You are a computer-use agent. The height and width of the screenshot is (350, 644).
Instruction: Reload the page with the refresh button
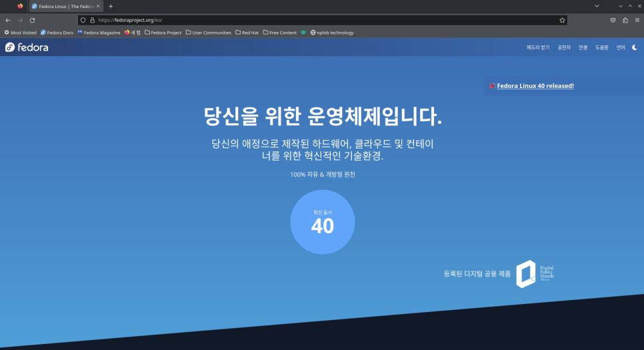click(32, 20)
